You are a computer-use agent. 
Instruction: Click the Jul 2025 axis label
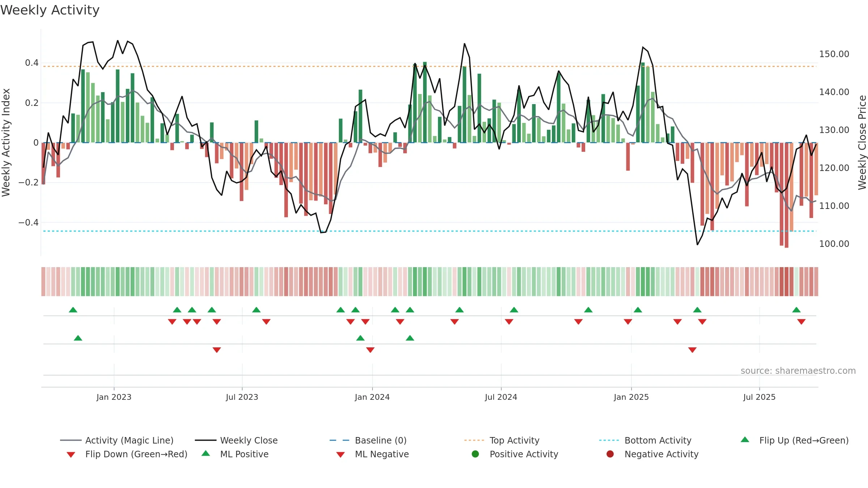click(x=759, y=397)
